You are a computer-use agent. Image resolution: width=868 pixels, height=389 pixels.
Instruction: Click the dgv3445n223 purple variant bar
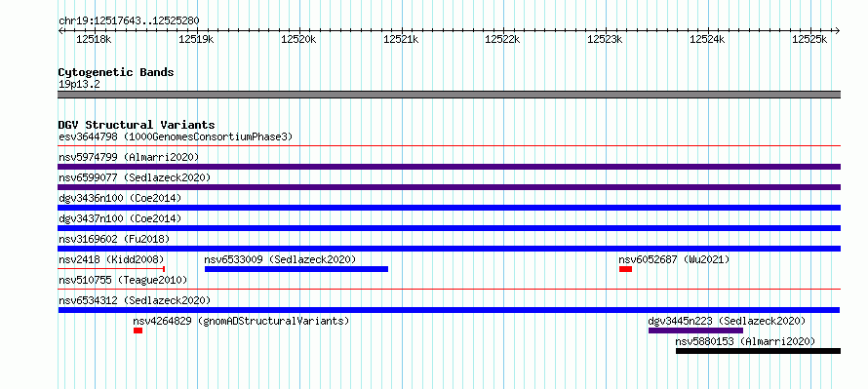pos(695,331)
